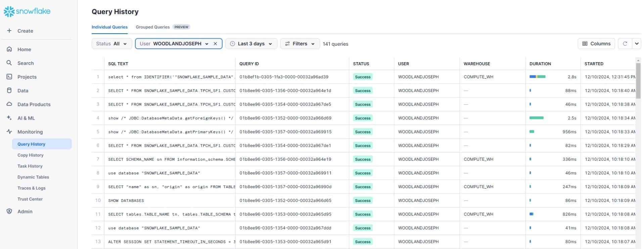The width and height of the screenshot is (644, 249).
Task: Click the duration bar for query row 1
Action: click(x=537, y=77)
